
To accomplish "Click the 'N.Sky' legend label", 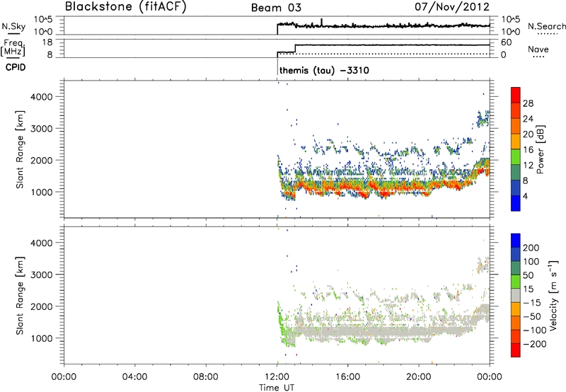I will (13, 26).
